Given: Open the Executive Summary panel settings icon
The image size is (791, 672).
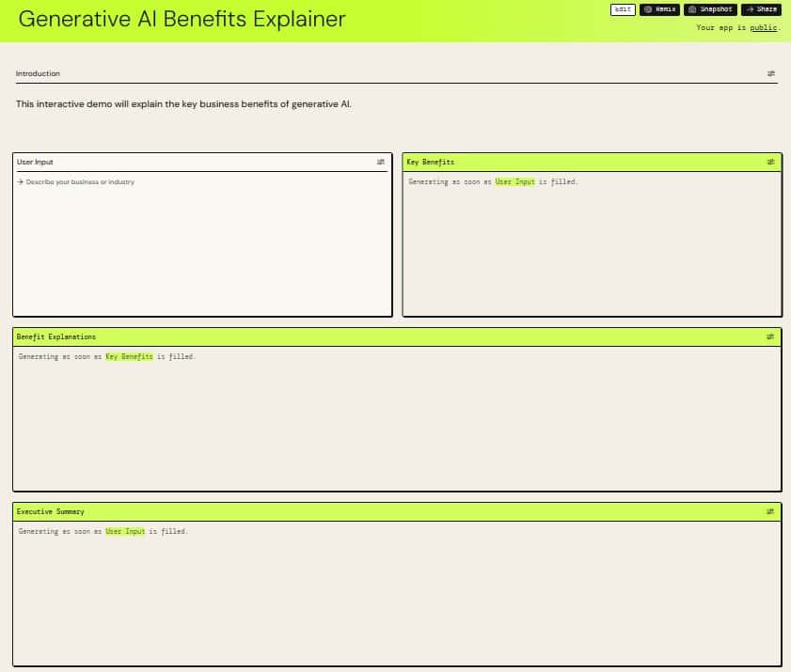Looking at the screenshot, I should click(x=770, y=511).
